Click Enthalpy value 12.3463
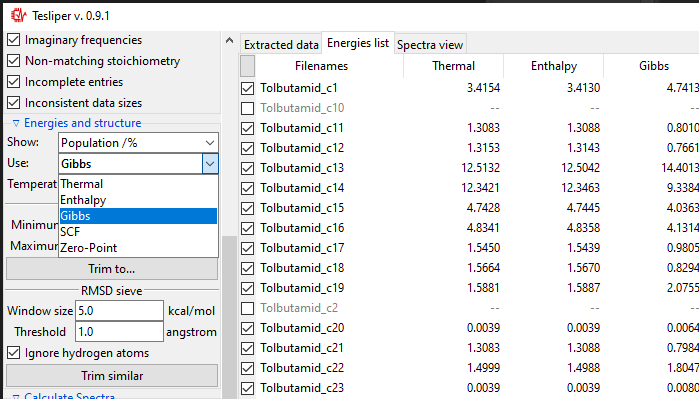This screenshot has width=699, height=399. point(580,188)
